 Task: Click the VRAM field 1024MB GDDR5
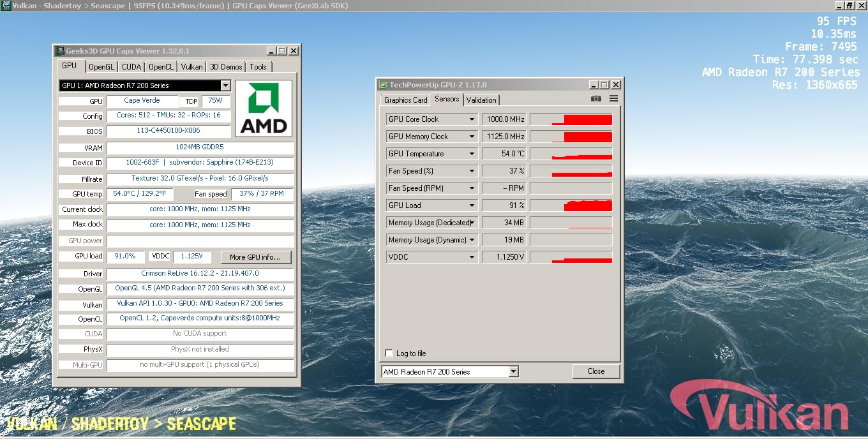click(x=200, y=147)
